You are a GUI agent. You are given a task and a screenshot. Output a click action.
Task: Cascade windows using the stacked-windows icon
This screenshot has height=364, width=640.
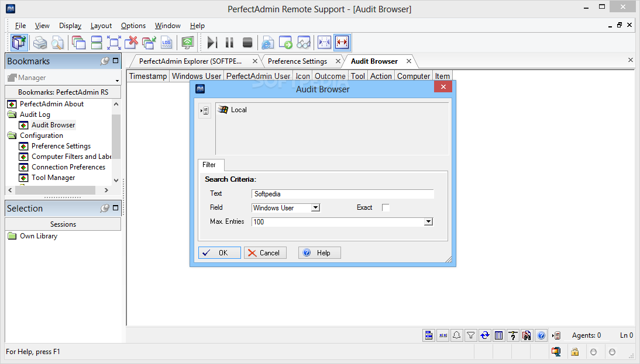click(78, 43)
